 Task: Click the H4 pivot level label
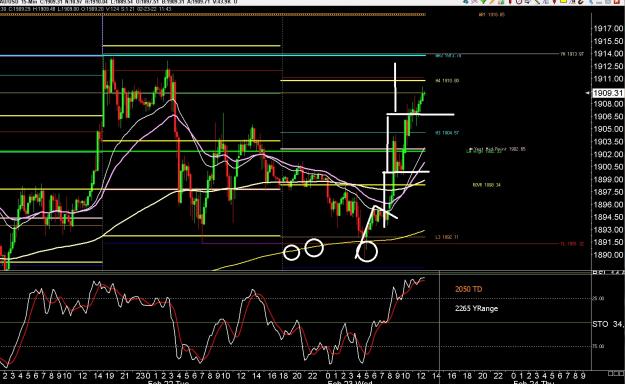click(x=447, y=81)
